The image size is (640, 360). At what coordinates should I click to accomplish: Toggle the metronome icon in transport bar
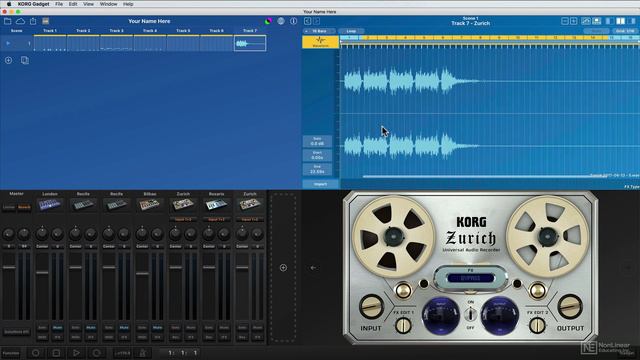(x=143, y=353)
